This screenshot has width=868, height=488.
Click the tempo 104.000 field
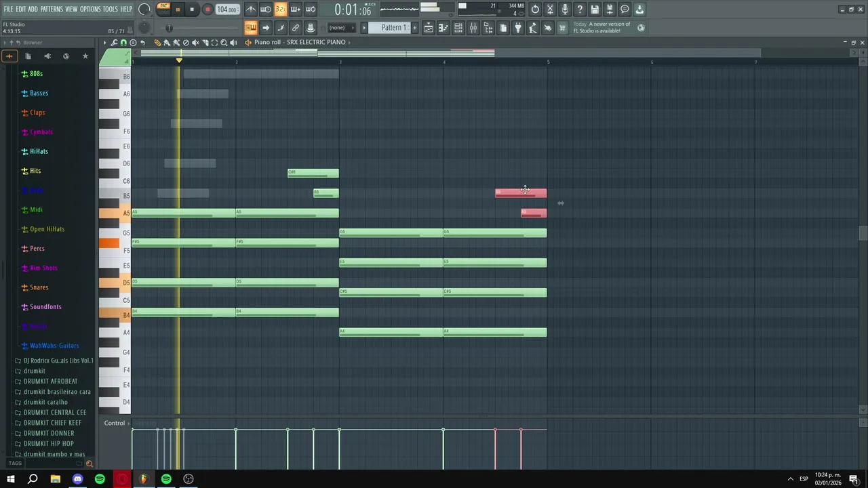click(x=227, y=9)
